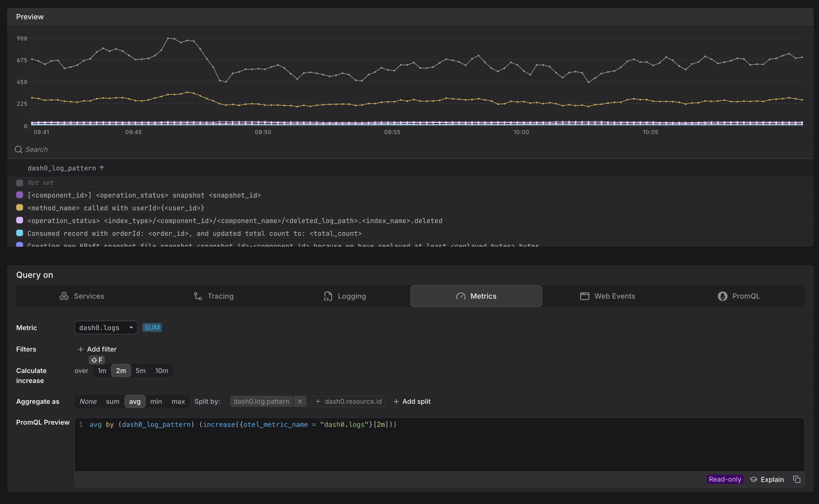819x504 pixels.
Task: Remove the dash0.log.pattern split
Action: [300, 401]
